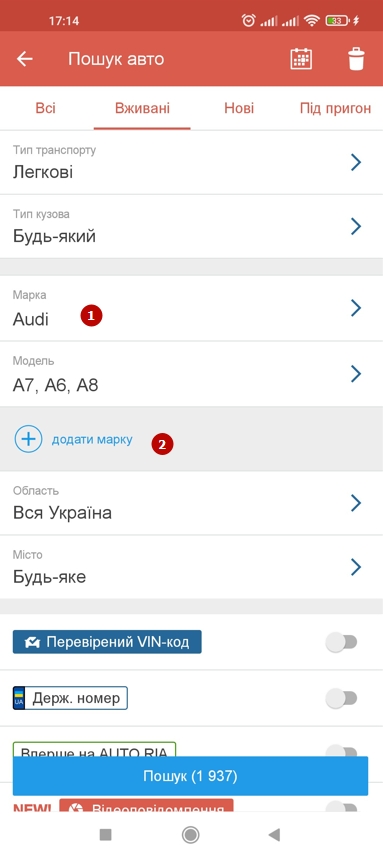The height and width of the screenshot is (858, 383).
Task: Tap Android recent apps square
Action: pyautogui.click(x=106, y=834)
